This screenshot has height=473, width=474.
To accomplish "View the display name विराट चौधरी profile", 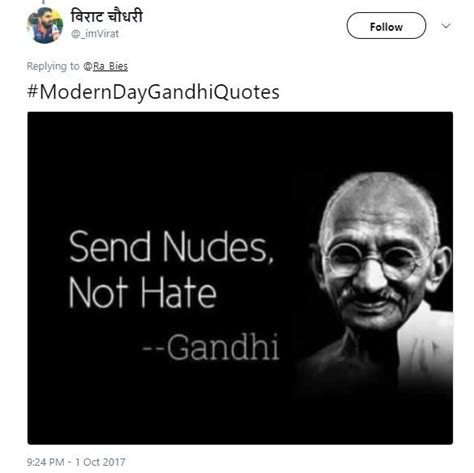I will (x=106, y=16).
